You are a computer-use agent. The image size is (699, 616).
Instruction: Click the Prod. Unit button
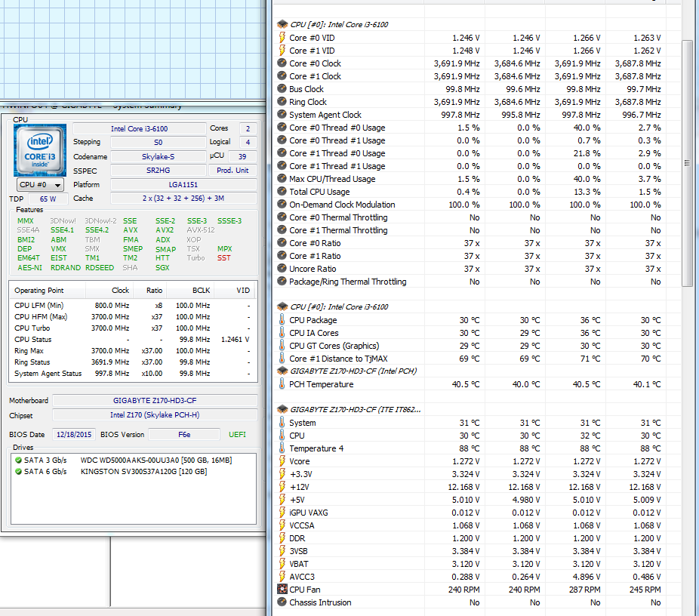click(x=232, y=171)
